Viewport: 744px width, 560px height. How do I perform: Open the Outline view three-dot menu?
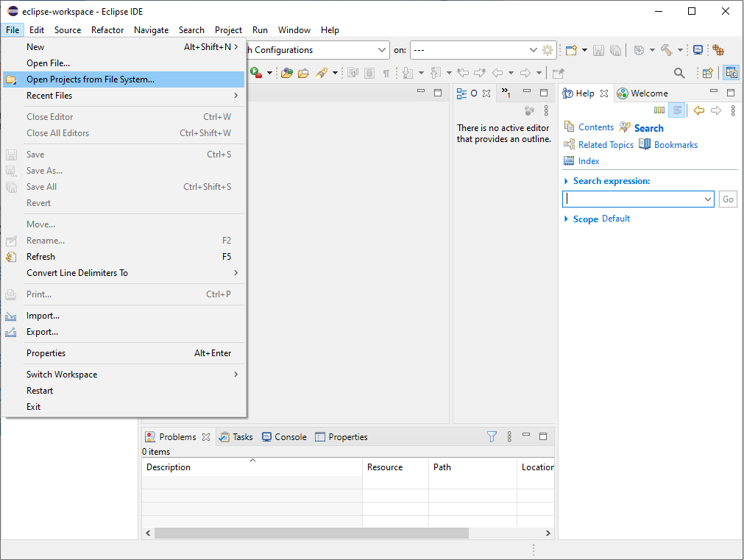[x=546, y=110]
